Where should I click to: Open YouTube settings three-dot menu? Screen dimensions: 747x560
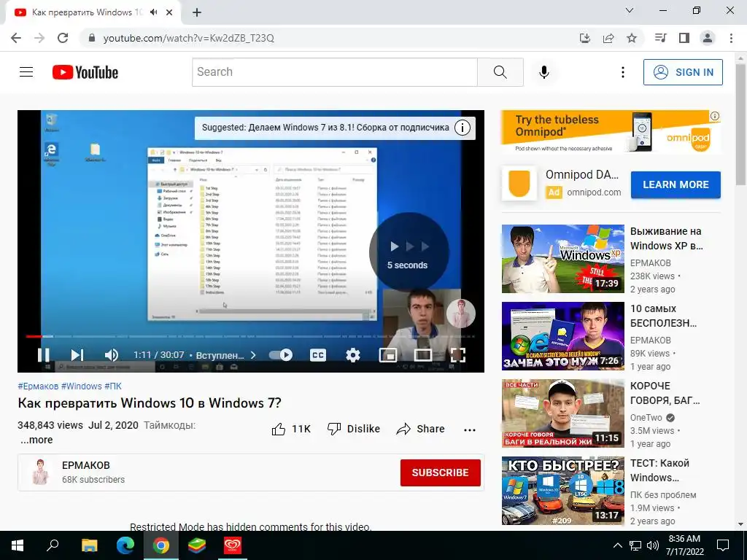(x=623, y=72)
